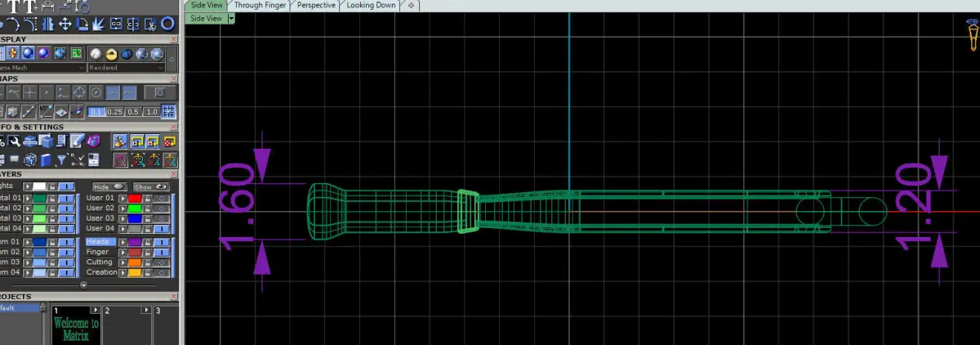Screen dimensions: 980x345
Task: Expand project slot 1 arrow
Action: (96, 310)
